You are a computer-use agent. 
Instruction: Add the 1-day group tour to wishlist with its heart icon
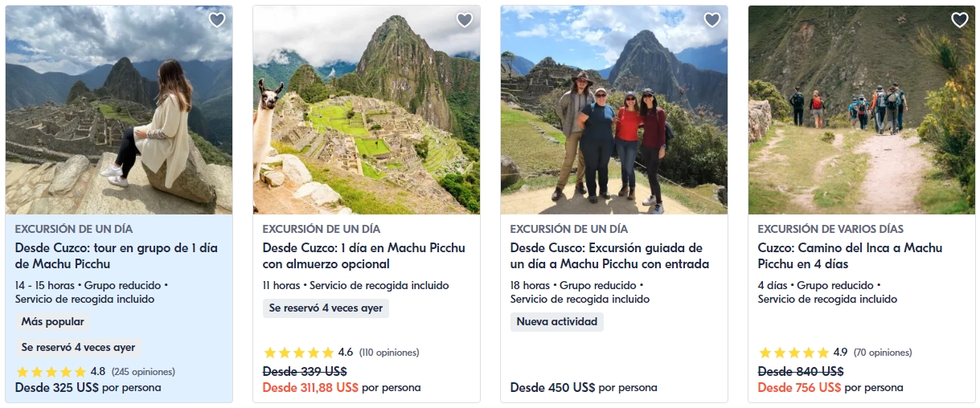[x=217, y=20]
